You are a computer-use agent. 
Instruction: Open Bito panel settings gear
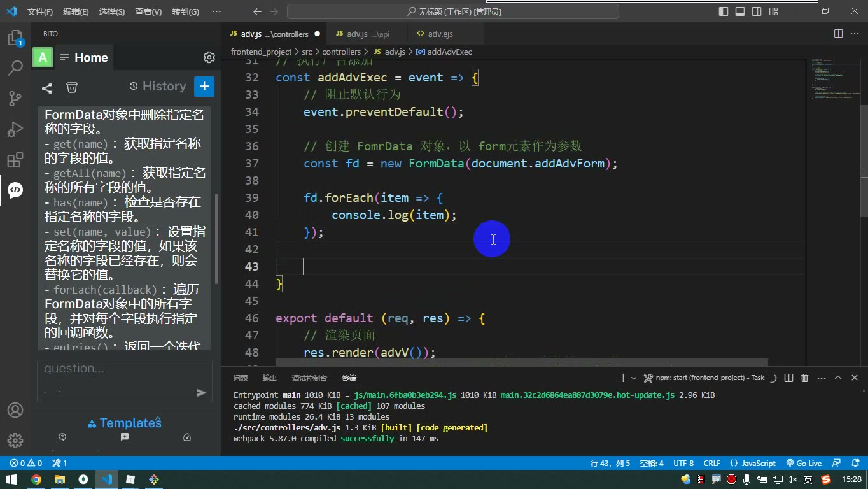click(x=209, y=57)
